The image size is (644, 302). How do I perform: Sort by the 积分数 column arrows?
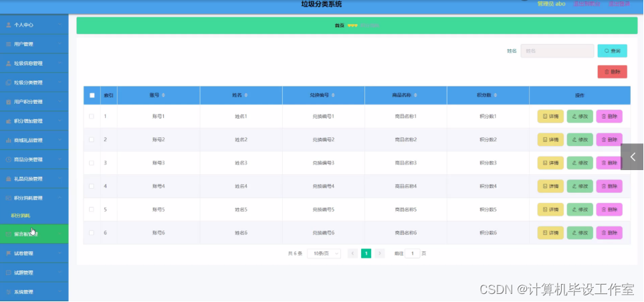click(496, 96)
